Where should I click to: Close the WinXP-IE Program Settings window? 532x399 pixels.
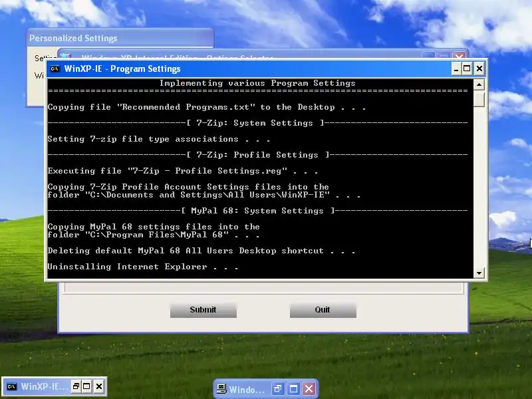pos(479,69)
